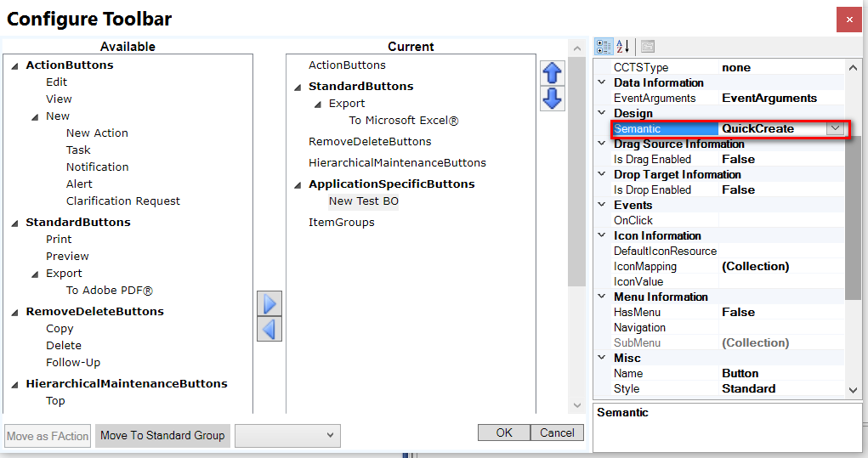Select View in Available tree
The height and width of the screenshot is (458, 868).
pos(59,99)
